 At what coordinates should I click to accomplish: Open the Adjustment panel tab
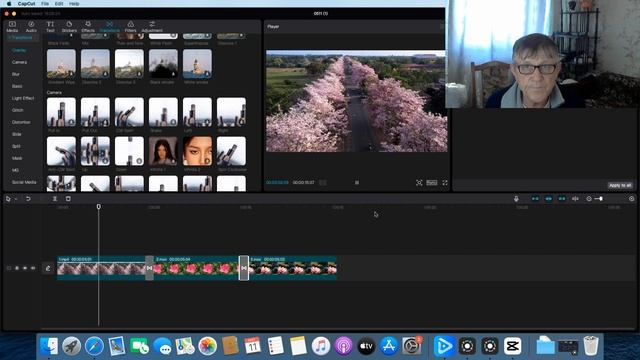coord(152,27)
